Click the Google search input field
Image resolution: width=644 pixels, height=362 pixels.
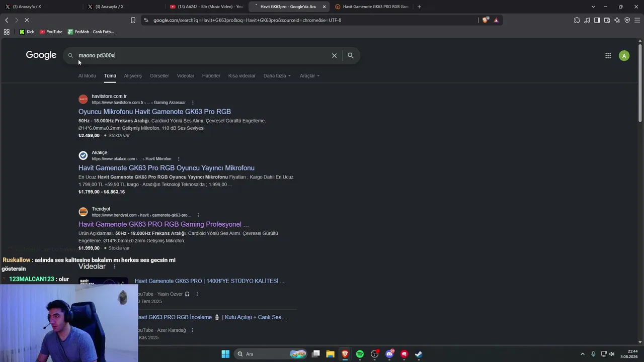(201, 55)
